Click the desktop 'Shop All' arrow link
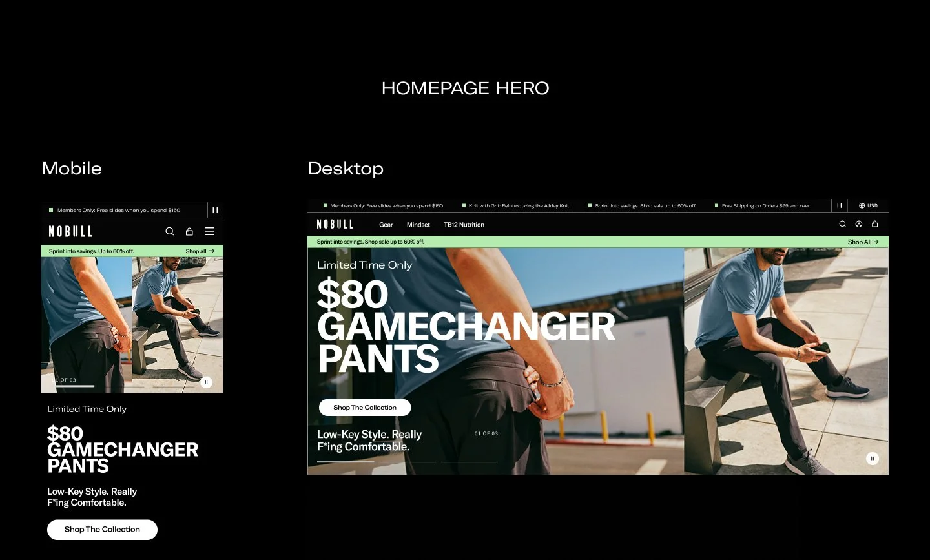This screenshot has width=930, height=560. (863, 242)
